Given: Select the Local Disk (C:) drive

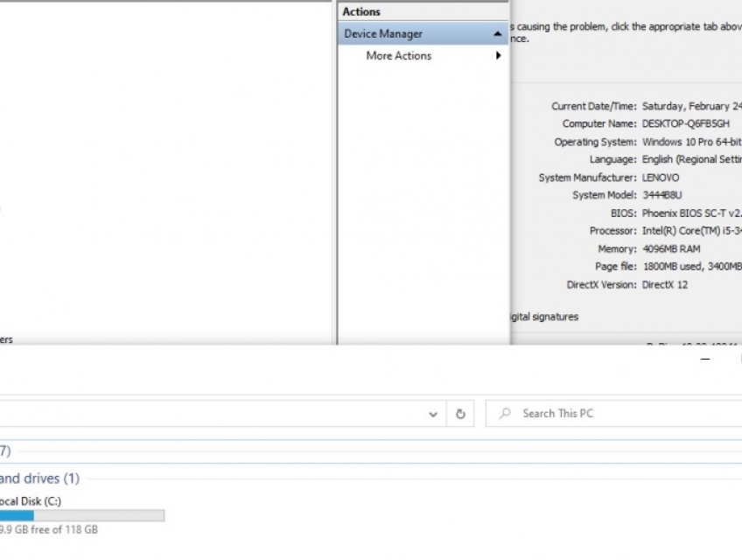Looking at the screenshot, I should point(31,501).
